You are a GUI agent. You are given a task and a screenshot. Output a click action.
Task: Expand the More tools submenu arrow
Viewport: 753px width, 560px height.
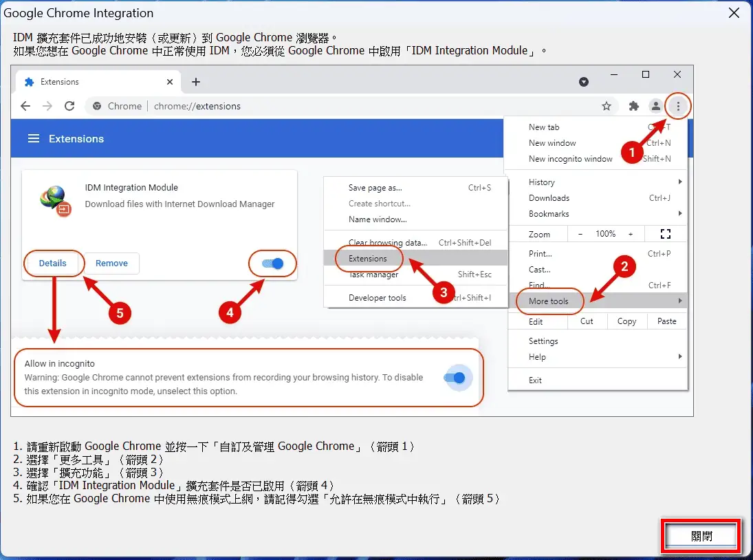(x=680, y=301)
